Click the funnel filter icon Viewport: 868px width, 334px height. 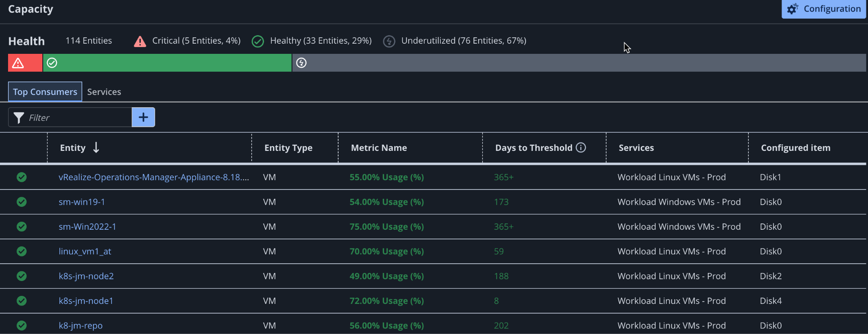(19, 117)
